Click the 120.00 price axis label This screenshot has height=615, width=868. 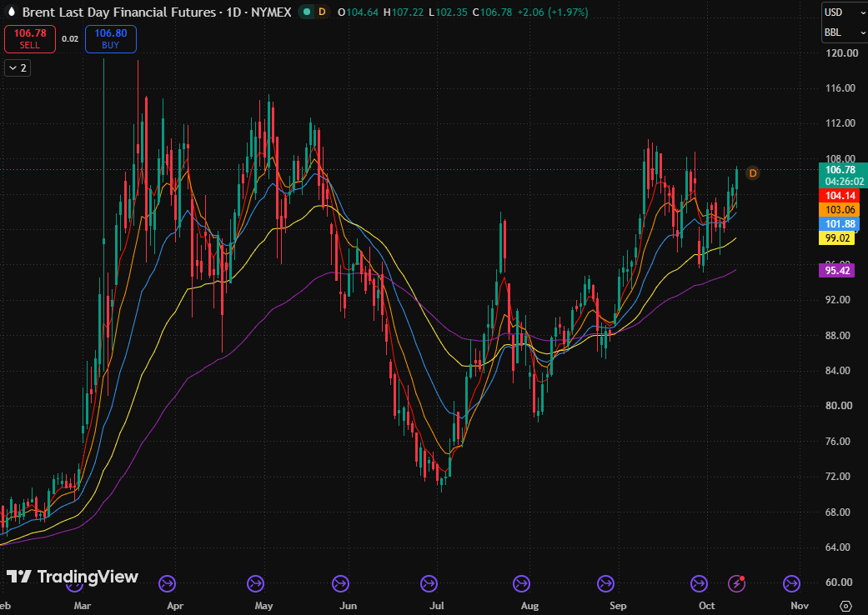click(840, 53)
